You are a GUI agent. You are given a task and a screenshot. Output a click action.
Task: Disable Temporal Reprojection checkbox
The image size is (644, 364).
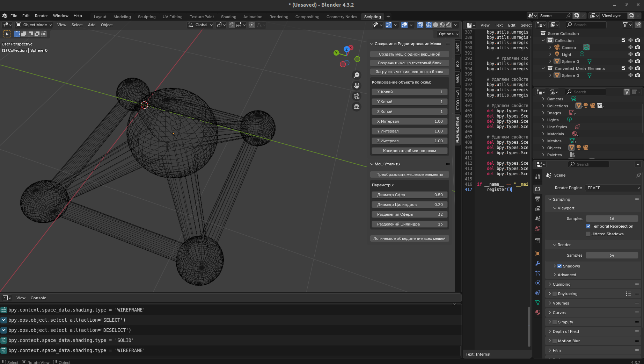pos(588,226)
